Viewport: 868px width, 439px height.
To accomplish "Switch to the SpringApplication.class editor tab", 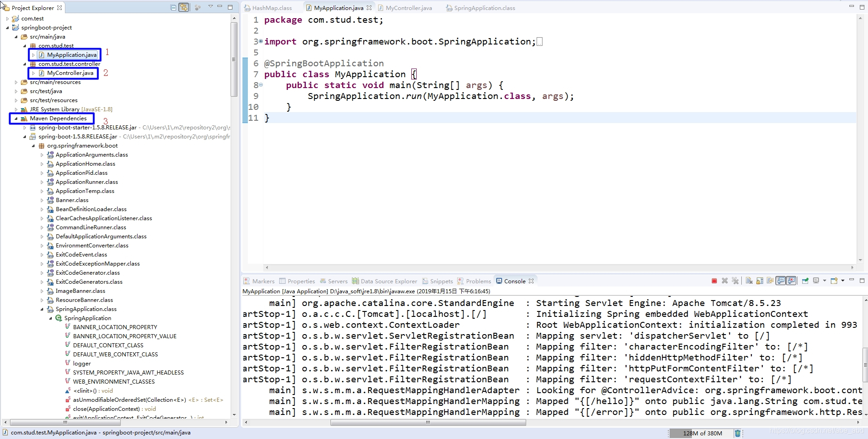I will point(480,8).
